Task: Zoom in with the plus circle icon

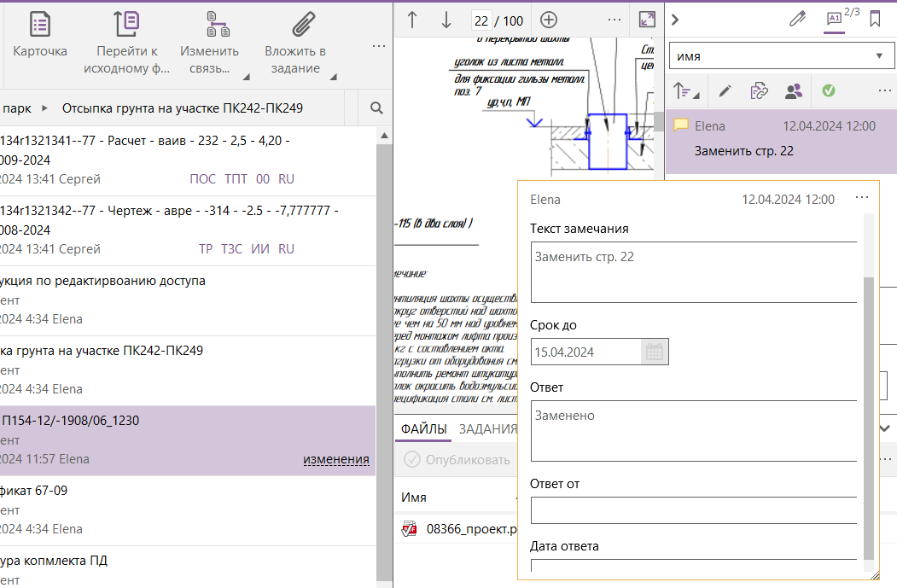Action: pyautogui.click(x=549, y=20)
